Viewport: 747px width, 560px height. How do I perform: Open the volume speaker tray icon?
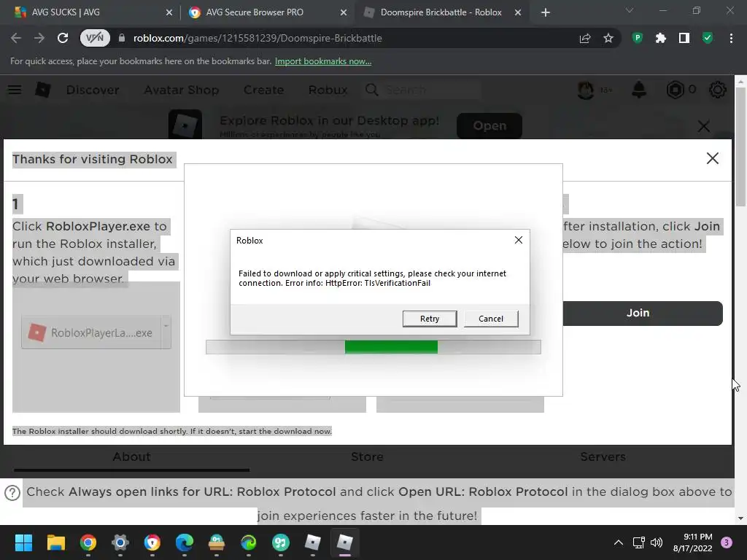[x=657, y=542]
